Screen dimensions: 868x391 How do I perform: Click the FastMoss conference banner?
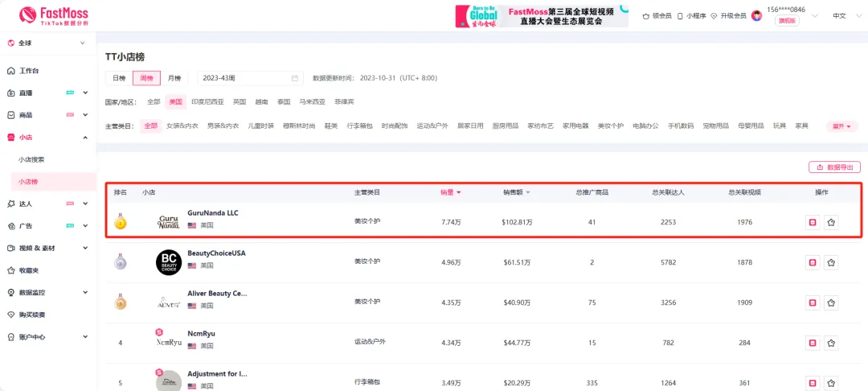click(x=542, y=16)
